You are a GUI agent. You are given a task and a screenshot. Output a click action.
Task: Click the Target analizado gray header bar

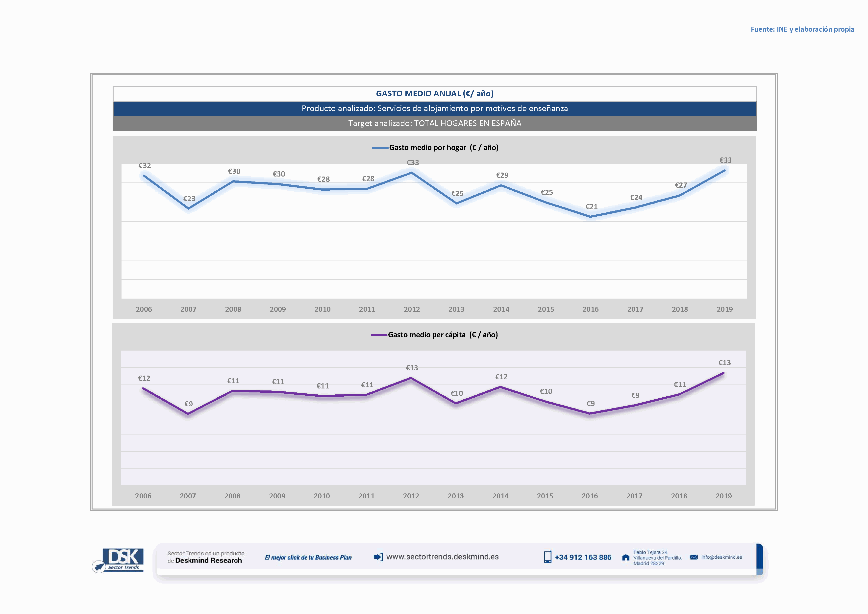click(434, 123)
